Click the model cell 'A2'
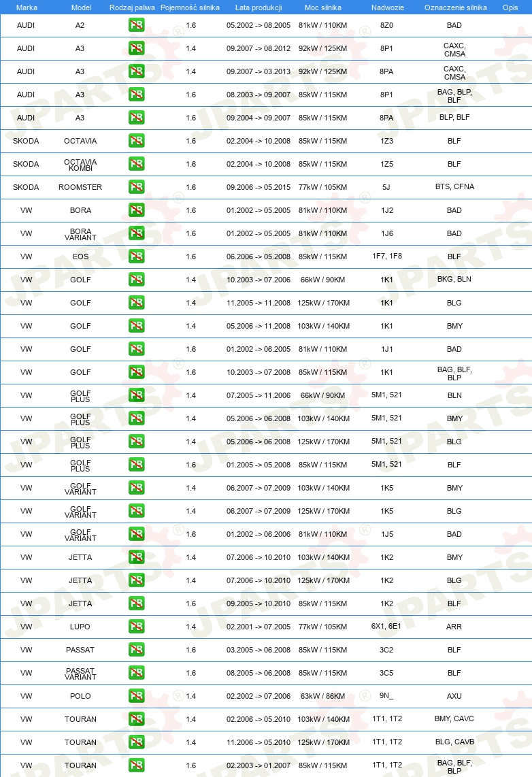The width and height of the screenshot is (532, 777). coord(80,25)
